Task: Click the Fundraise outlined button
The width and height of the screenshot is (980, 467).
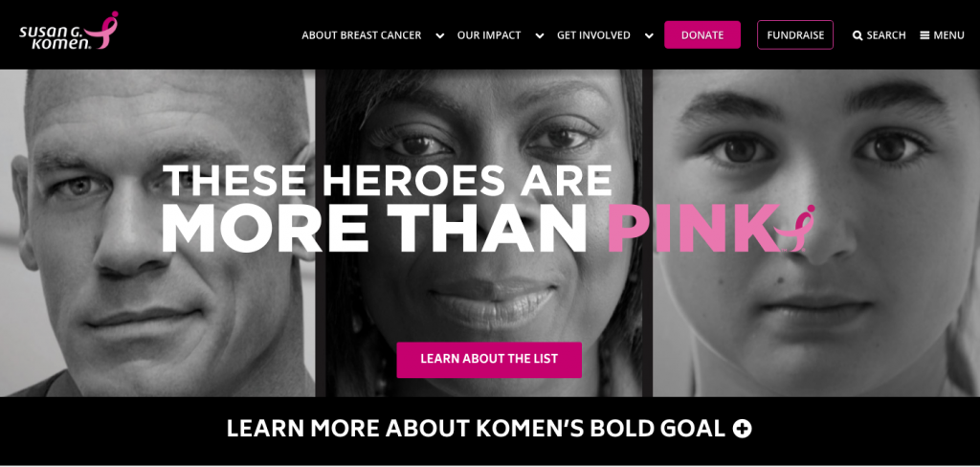Action: point(795,35)
